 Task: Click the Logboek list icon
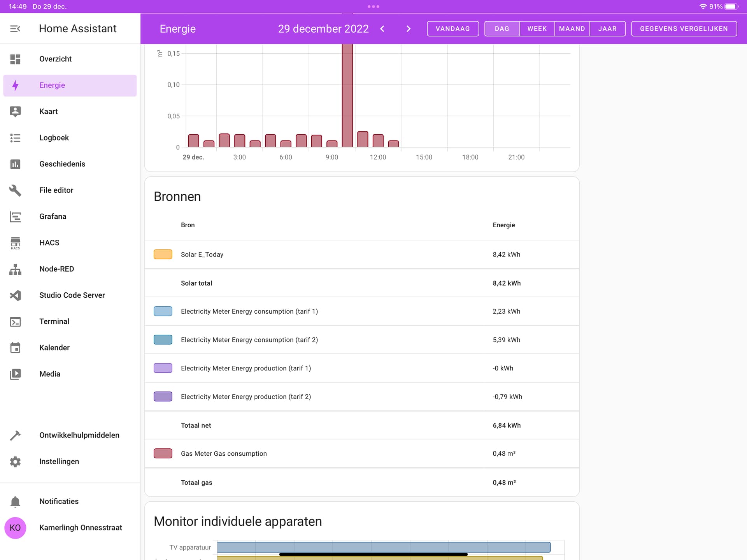click(15, 138)
